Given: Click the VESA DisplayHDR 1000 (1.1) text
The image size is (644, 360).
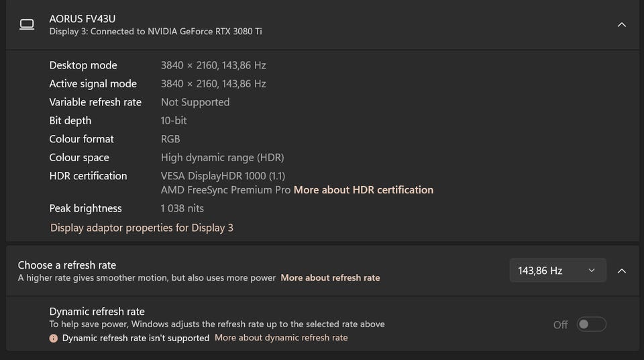Looking at the screenshot, I should (223, 176).
